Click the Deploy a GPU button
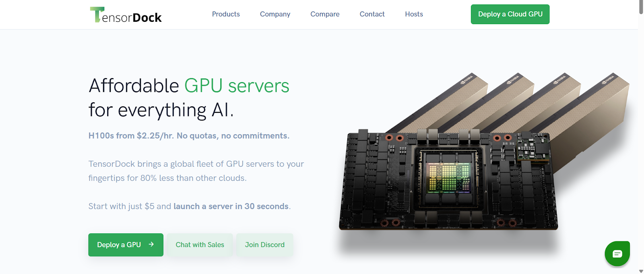Screen dimensions: 644x274 tap(126, 245)
